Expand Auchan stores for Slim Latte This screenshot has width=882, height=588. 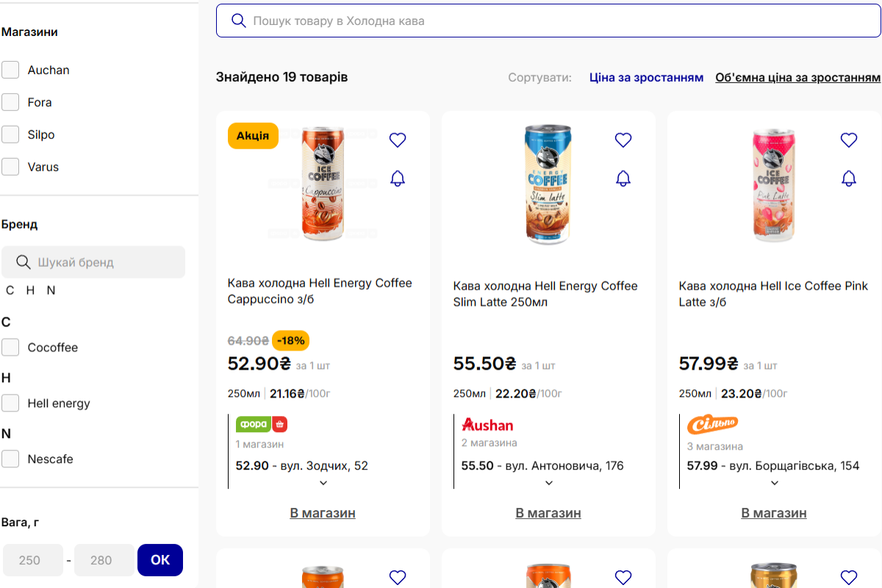[549, 483]
